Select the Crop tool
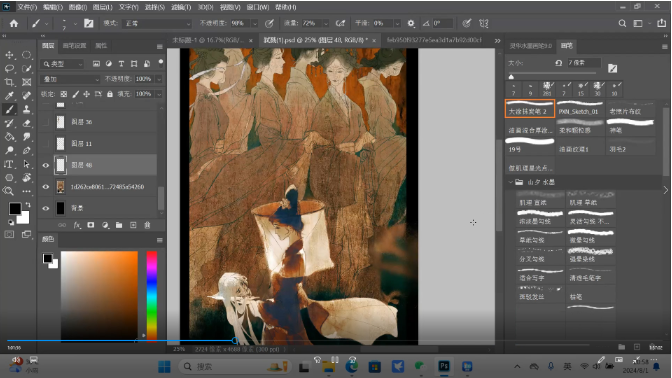Screen dimensions: 672x378 (x=9, y=82)
